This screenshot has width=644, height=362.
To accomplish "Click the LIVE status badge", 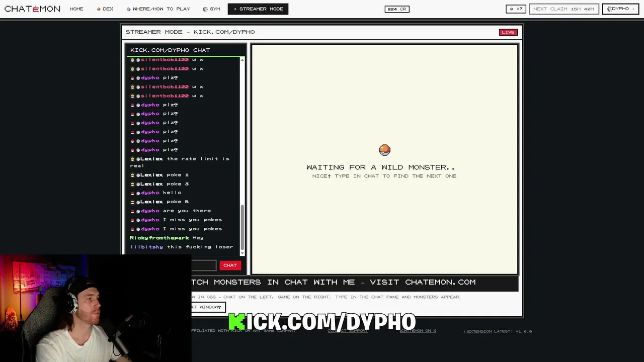I will click(508, 32).
